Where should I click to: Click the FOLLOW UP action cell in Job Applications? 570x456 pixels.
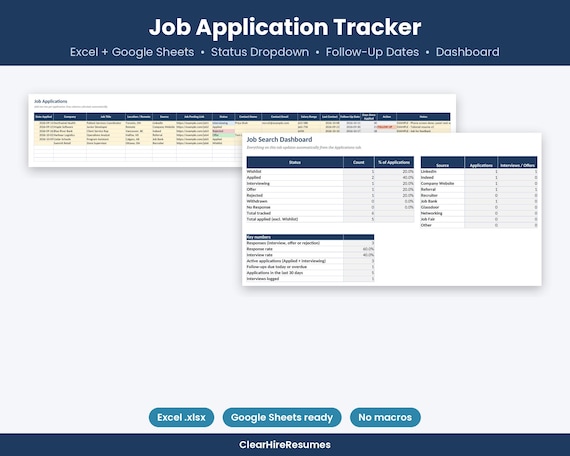(x=386, y=127)
